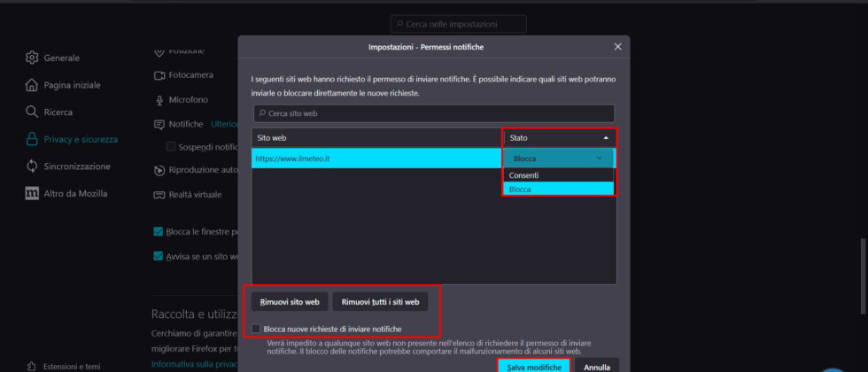Open the Generale settings gear icon

pos(32,58)
